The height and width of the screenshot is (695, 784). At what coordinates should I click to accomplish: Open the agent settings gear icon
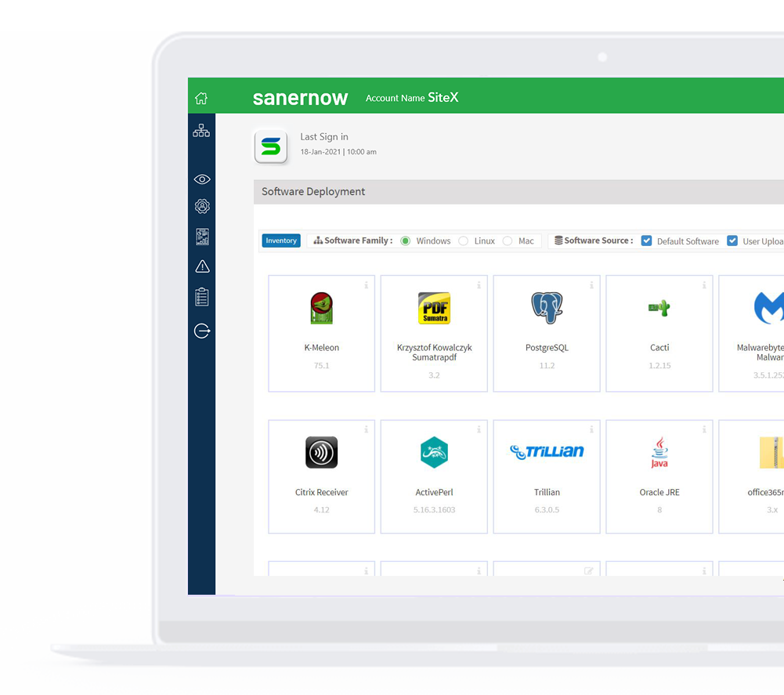201,206
